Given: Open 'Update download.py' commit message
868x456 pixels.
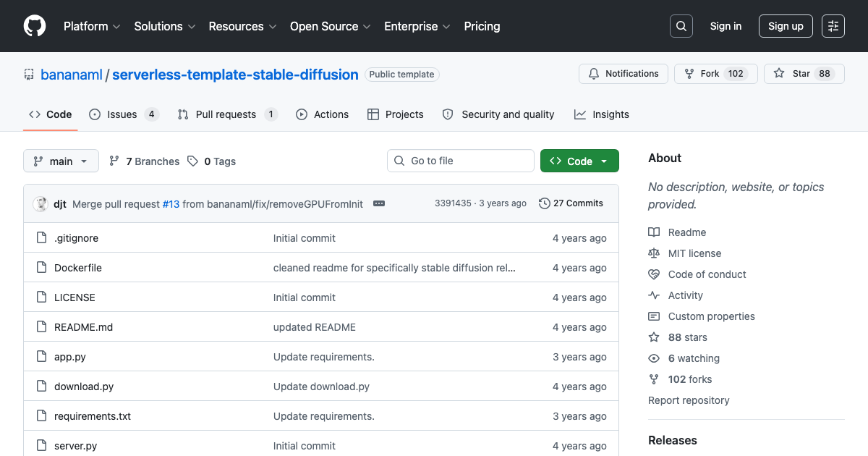Looking at the screenshot, I should pos(321,387).
